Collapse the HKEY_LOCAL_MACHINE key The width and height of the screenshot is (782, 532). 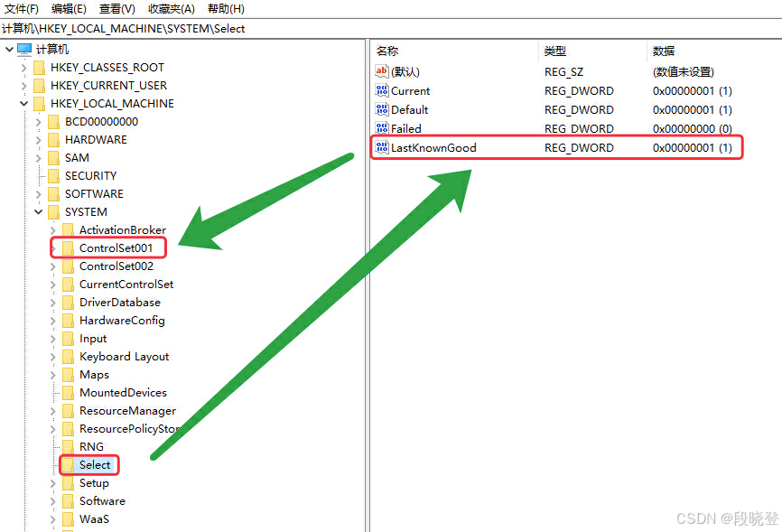[x=24, y=103]
